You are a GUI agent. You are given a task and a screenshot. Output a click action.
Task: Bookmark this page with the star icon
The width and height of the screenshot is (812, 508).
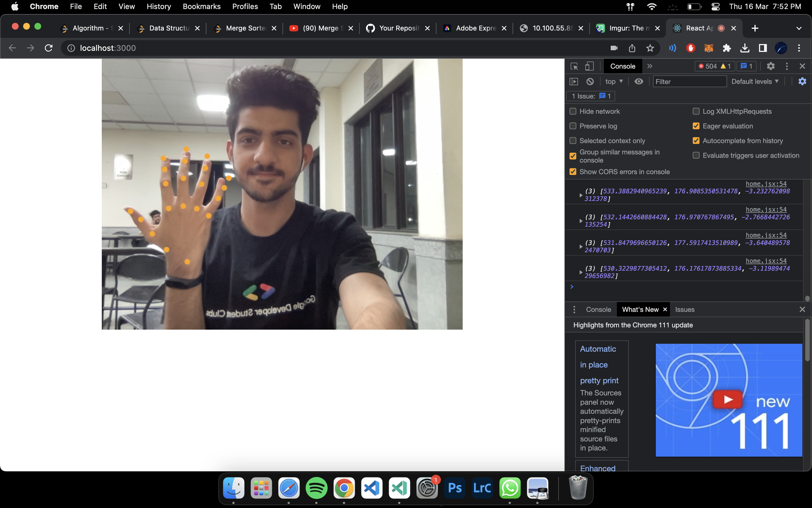(650, 48)
